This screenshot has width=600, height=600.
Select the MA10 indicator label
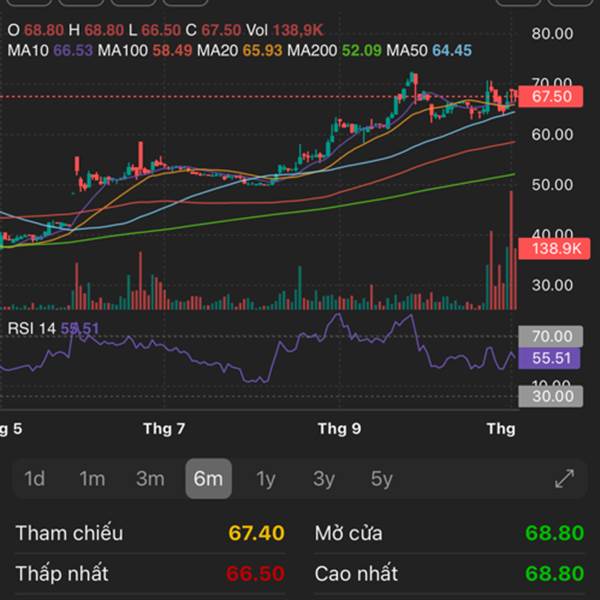click(x=38, y=50)
